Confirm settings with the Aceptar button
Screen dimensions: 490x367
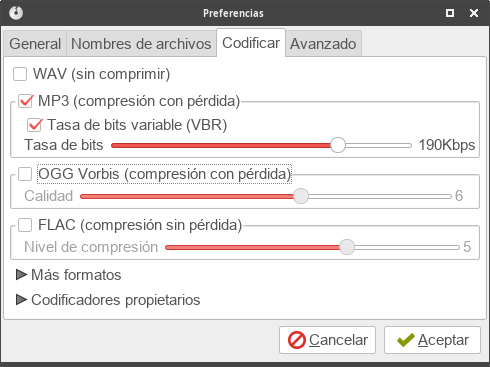[x=432, y=340]
